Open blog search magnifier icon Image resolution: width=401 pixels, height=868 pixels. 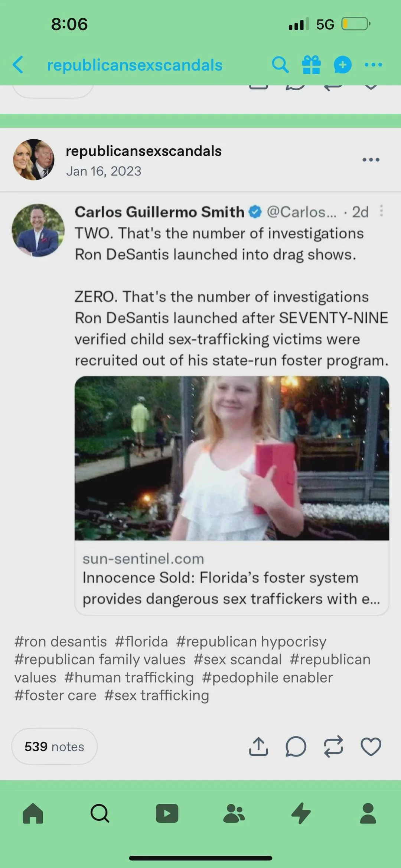coord(280,65)
